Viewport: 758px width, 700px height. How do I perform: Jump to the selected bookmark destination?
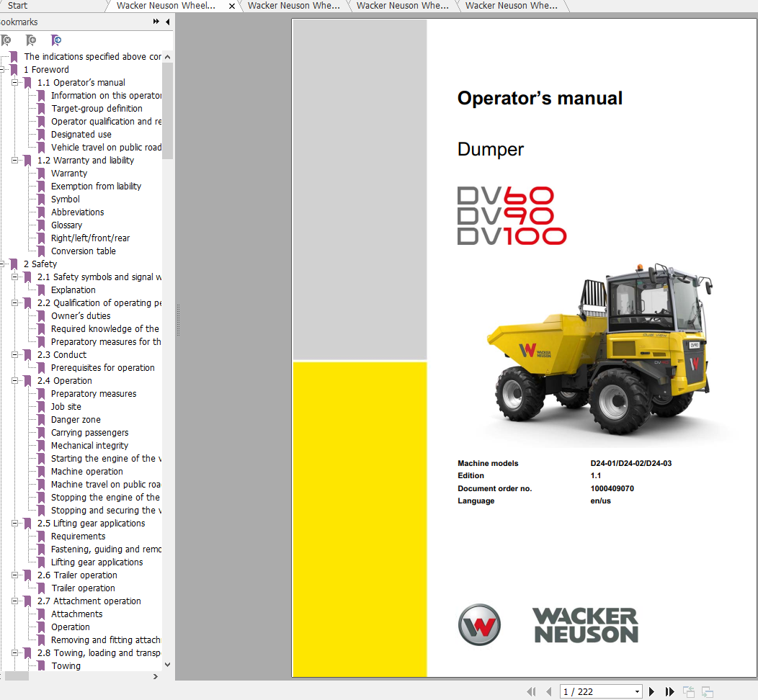click(56, 40)
